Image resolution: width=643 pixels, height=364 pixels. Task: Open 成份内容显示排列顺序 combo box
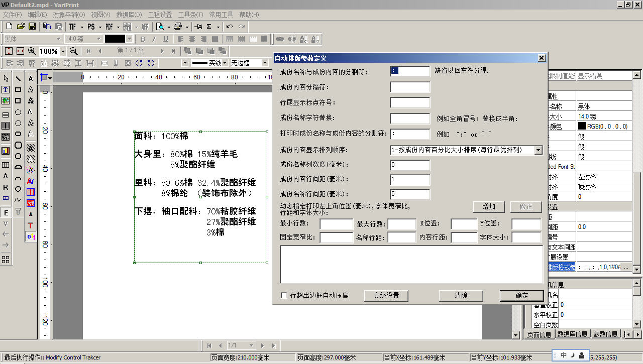point(466,150)
